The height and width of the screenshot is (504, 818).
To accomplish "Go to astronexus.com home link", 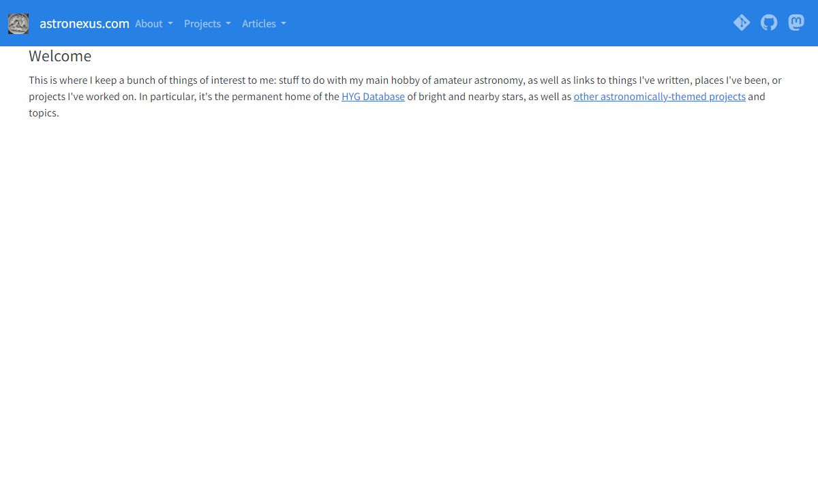I will (x=85, y=24).
